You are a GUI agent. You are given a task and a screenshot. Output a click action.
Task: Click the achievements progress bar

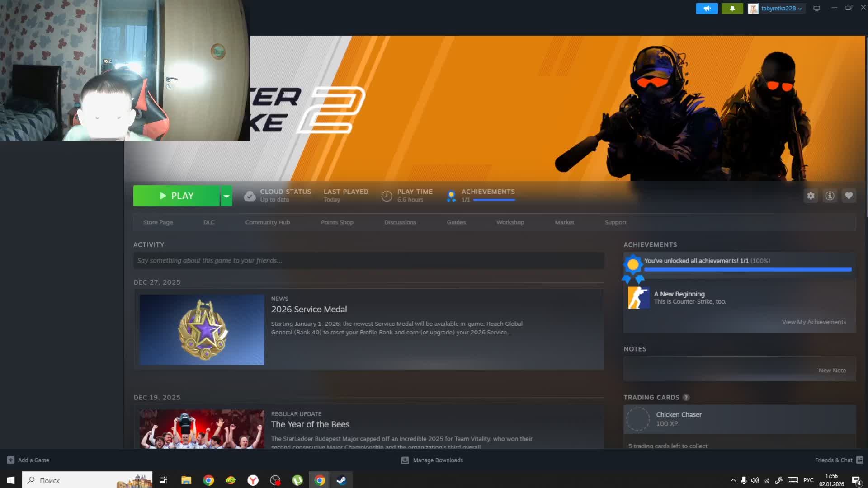click(748, 269)
